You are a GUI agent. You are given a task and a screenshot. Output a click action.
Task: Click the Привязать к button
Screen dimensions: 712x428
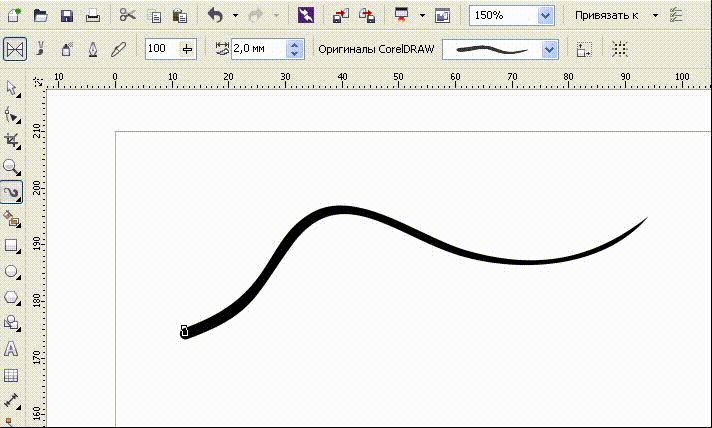pyautogui.click(x=606, y=15)
